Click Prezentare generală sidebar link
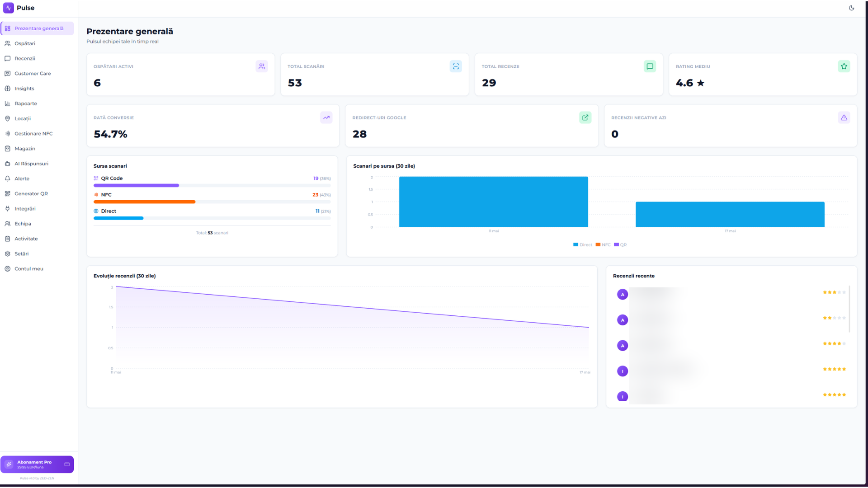The image size is (868, 488). coord(38,28)
